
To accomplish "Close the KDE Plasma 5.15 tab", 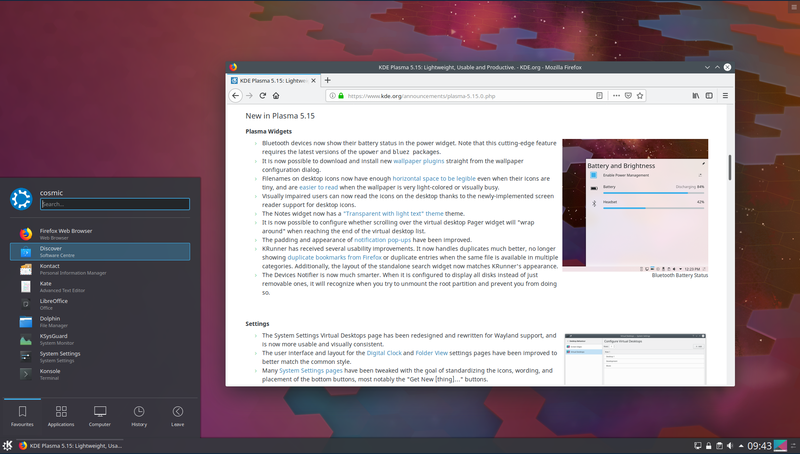I will 313,81.
